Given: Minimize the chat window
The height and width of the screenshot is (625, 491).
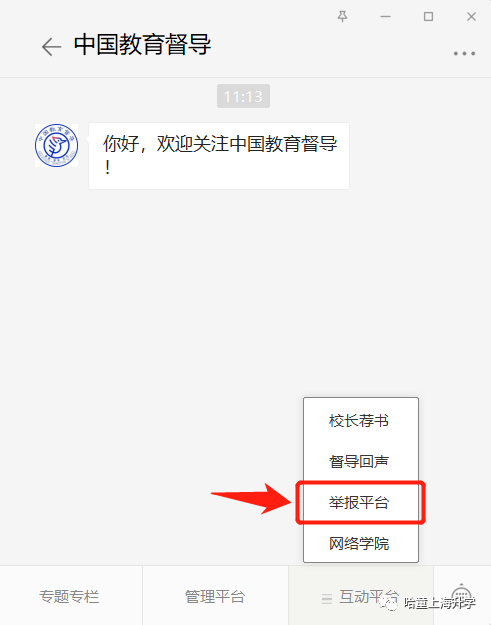Looking at the screenshot, I should [x=385, y=17].
